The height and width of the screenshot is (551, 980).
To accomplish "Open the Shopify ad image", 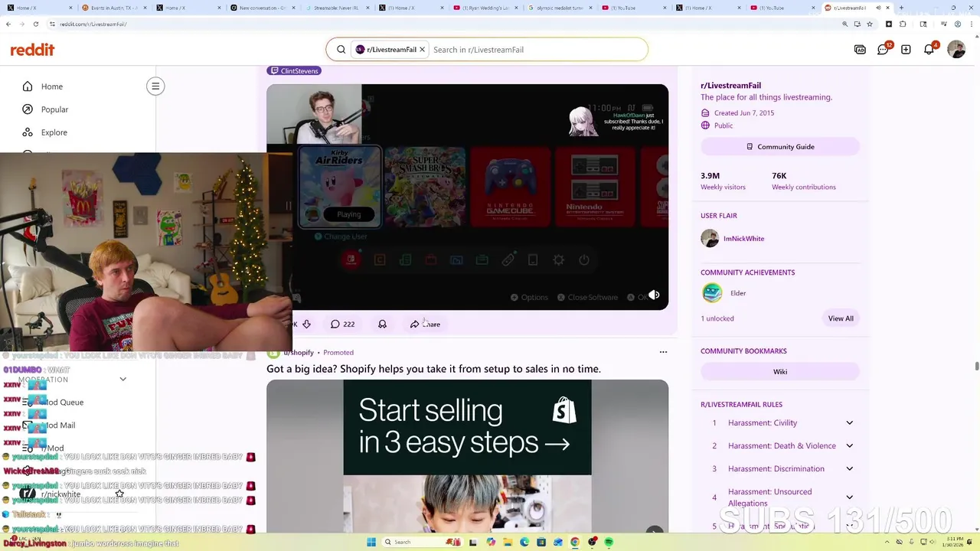I will [467, 456].
